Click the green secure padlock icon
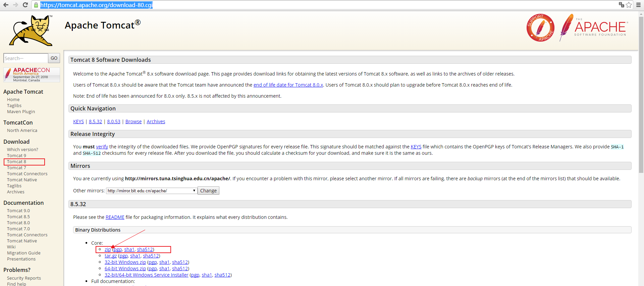 36,5
